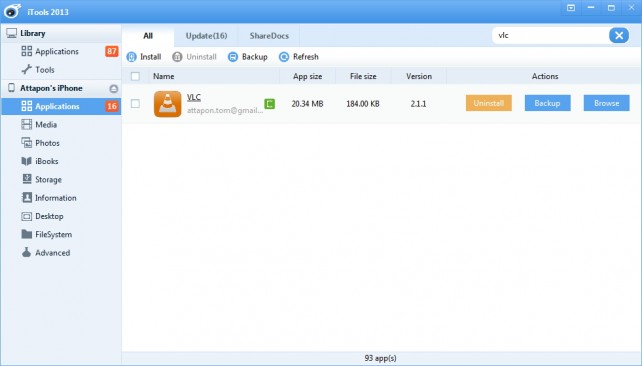Click the Browse button for VLC
The width and height of the screenshot is (642, 366).
click(x=606, y=103)
